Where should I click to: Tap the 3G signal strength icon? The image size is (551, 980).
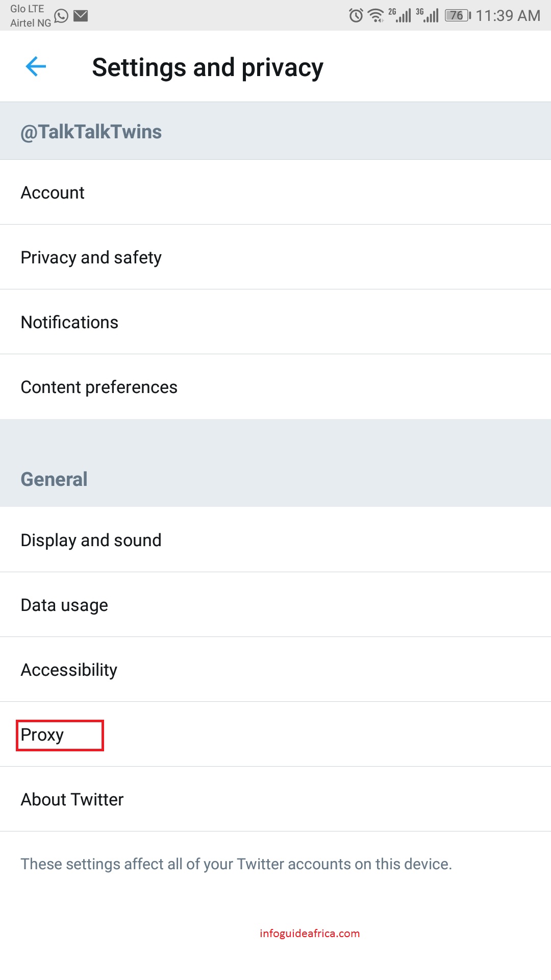(x=428, y=15)
